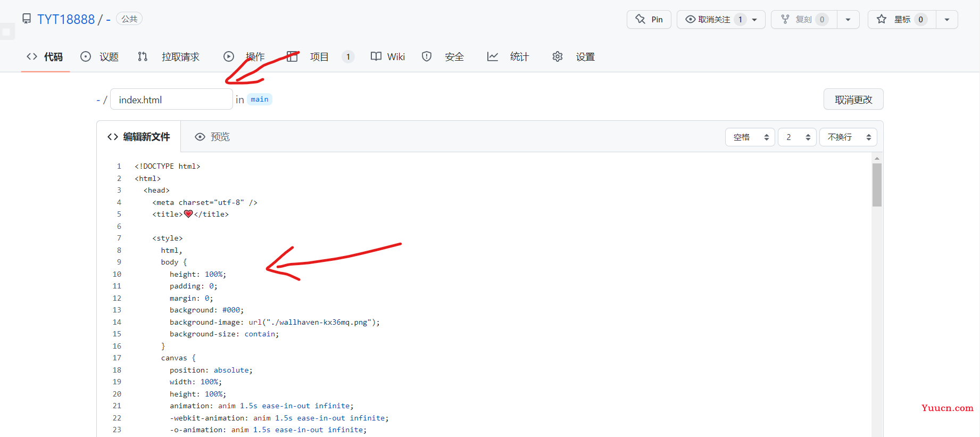Image resolution: width=980 pixels, height=437 pixels.
Task: Open the 设置 settings tab
Action: 574,56
